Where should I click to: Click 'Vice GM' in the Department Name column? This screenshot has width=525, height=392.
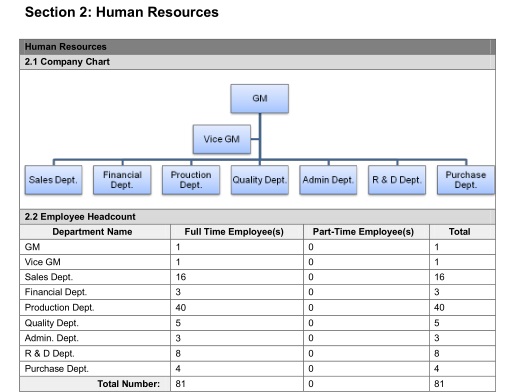(43, 262)
